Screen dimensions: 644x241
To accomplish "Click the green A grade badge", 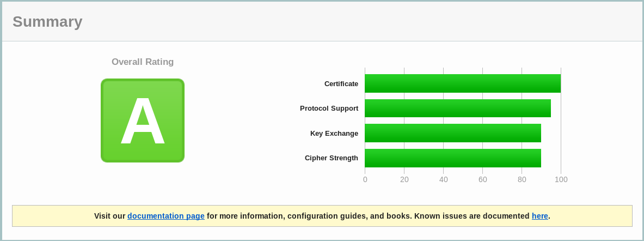I will tap(143, 120).
